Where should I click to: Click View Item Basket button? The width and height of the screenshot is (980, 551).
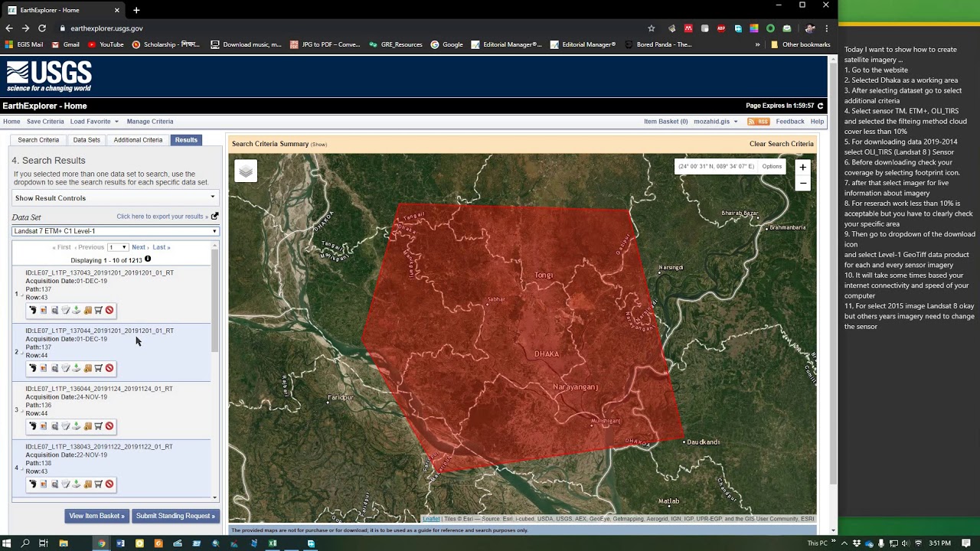pos(96,516)
